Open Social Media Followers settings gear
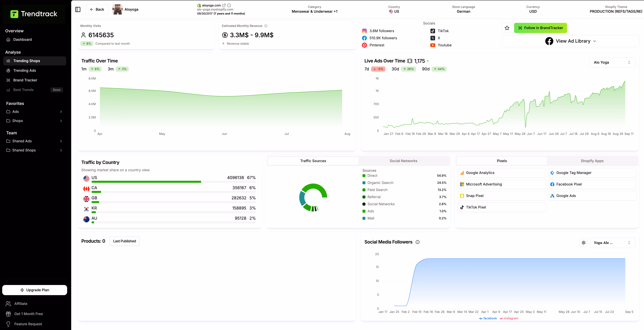The width and height of the screenshot is (644, 330). 583,243
